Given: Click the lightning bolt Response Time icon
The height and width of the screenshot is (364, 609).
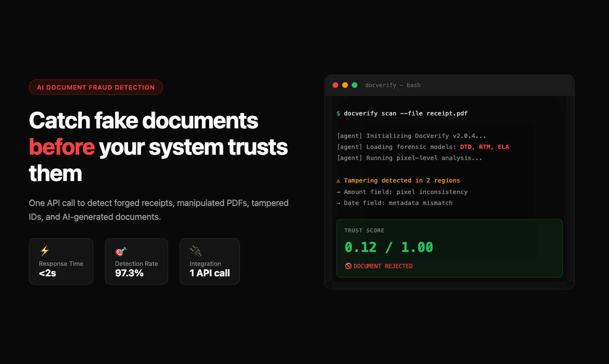Looking at the screenshot, I should click(x=44, y=250).
